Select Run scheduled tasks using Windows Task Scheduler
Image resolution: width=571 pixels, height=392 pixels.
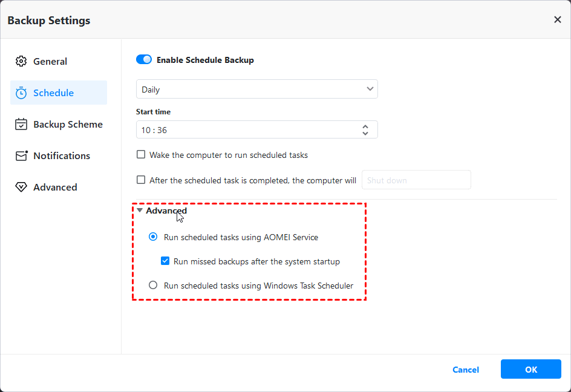click(x=153, y=285)
